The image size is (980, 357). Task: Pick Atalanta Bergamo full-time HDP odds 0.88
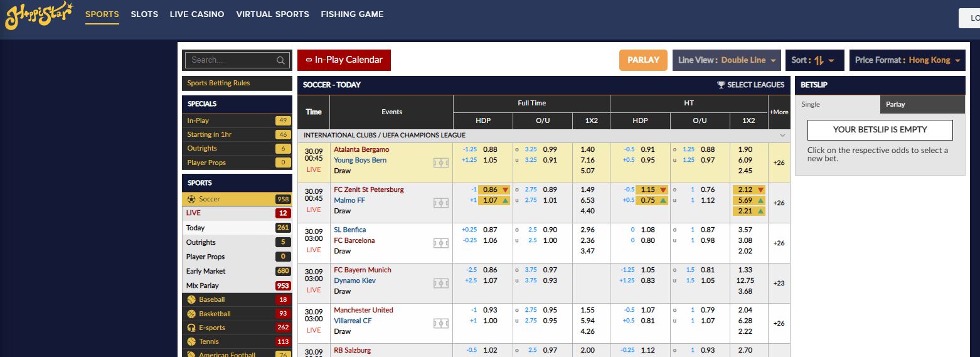click(490, 149)
